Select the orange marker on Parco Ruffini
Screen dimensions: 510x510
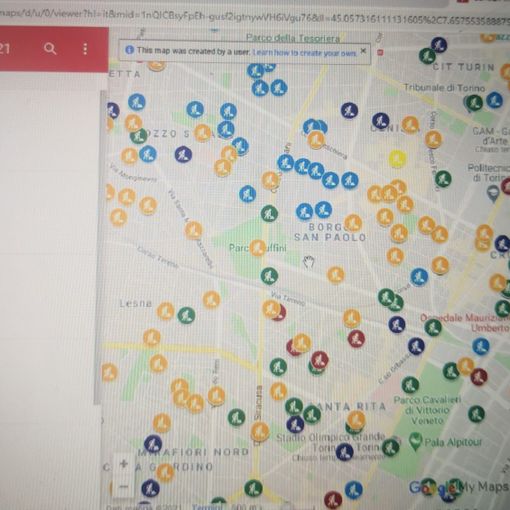click(257, 248)
